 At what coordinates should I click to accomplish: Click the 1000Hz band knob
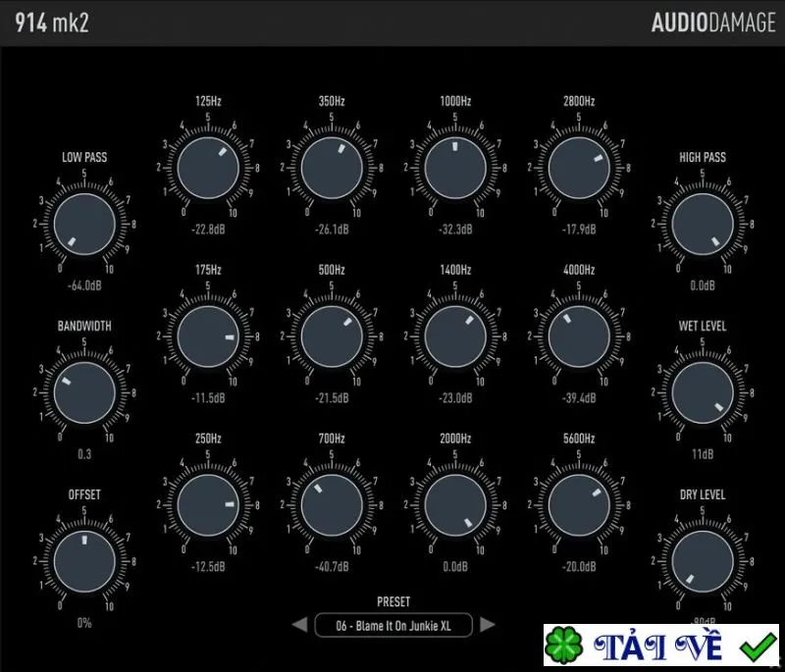coord(455,168)
